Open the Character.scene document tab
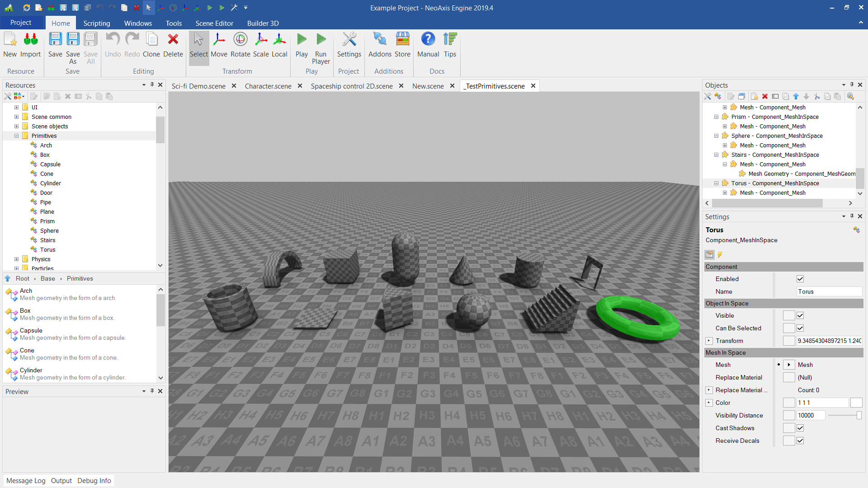This screenshot has height=488, width=868. click(268, 86)
